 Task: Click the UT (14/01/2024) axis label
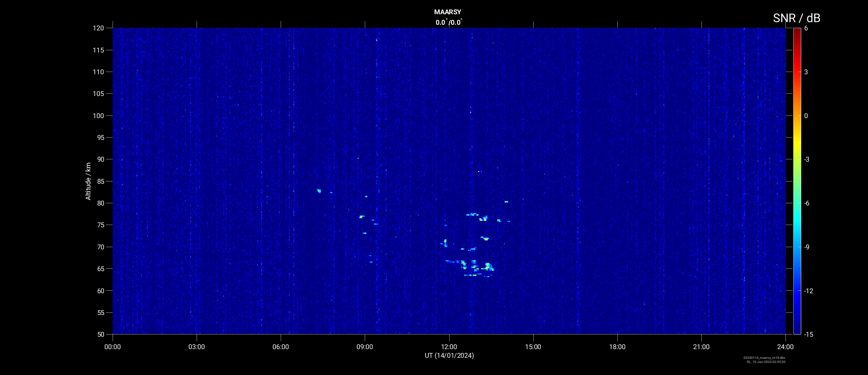[449, 355]
